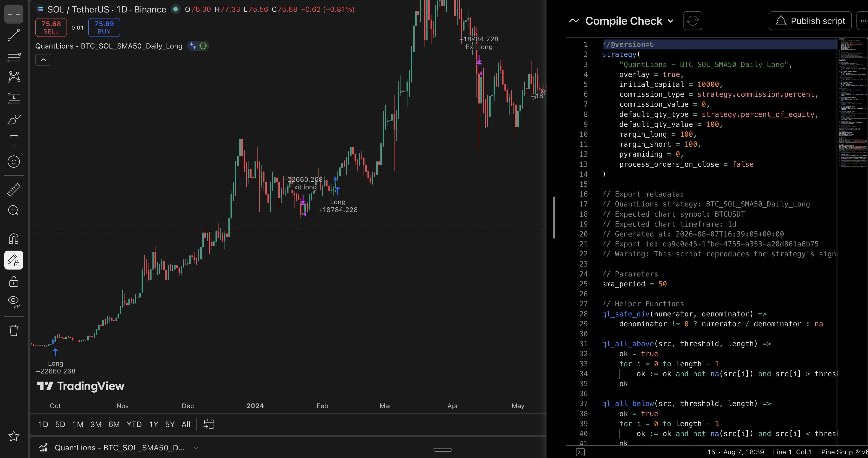Activate the zoom in tool
This screenshot has height=458, width=868.
(x=14, y=211)
